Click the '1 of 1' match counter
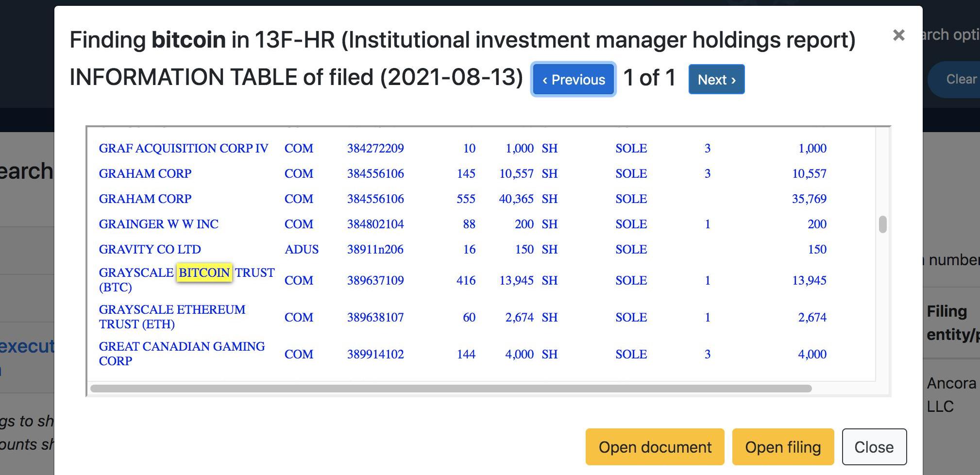 pos(649,78)
